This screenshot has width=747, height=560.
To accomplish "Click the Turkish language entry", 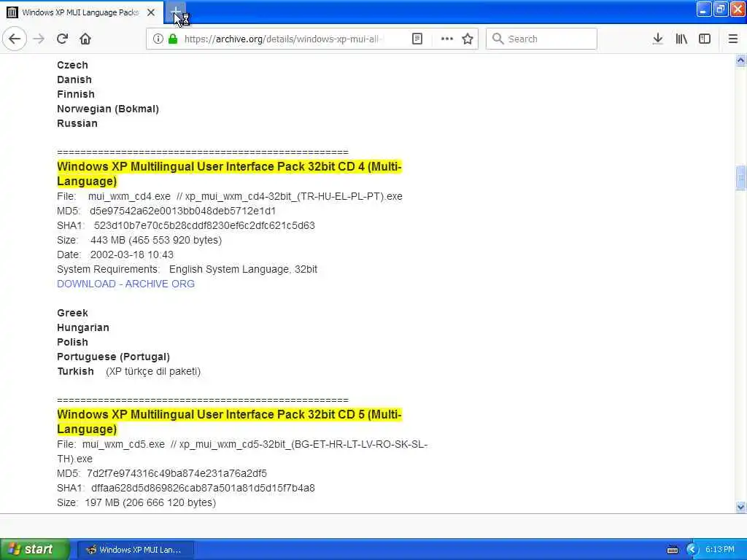I will point(75,371).
